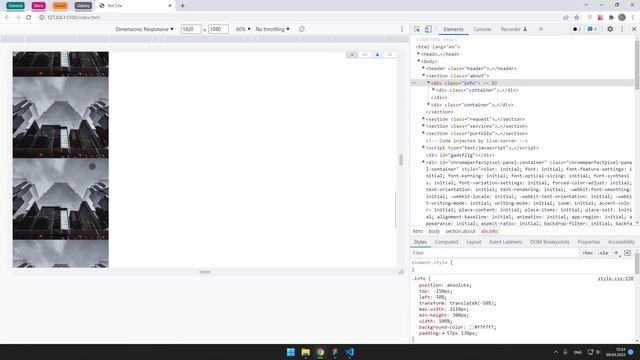
Task: Open a new browser tab with plus
Action: coord(182,6)
